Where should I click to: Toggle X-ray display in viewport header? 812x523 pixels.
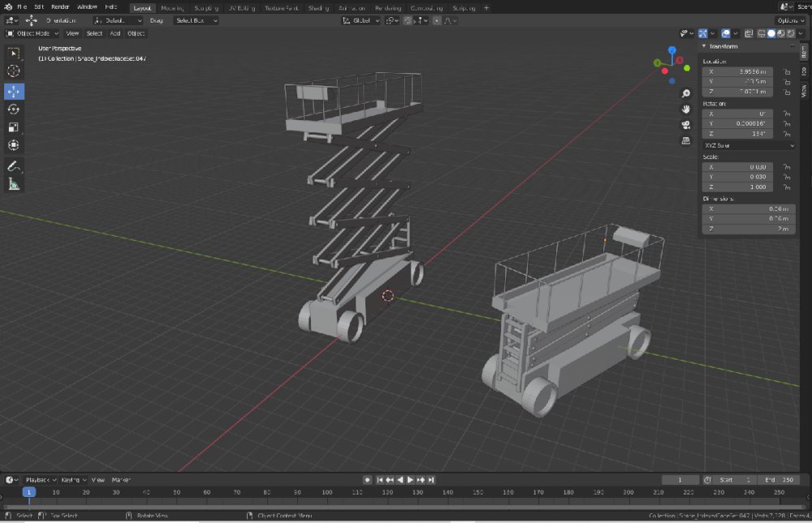pyautogui.click(x=748, y=33)
